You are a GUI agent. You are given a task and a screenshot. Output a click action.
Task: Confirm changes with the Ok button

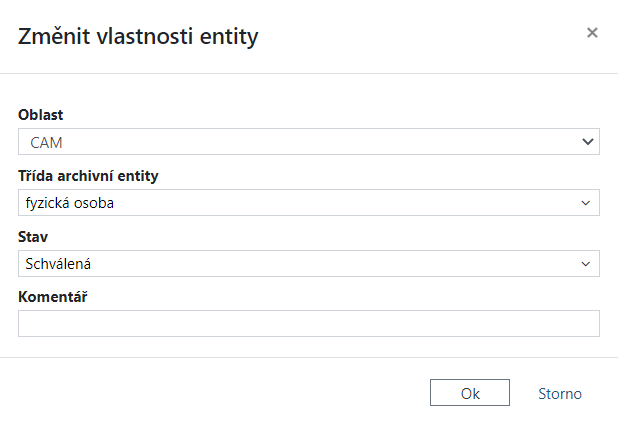pyautogui.click(x=470, y=393)
